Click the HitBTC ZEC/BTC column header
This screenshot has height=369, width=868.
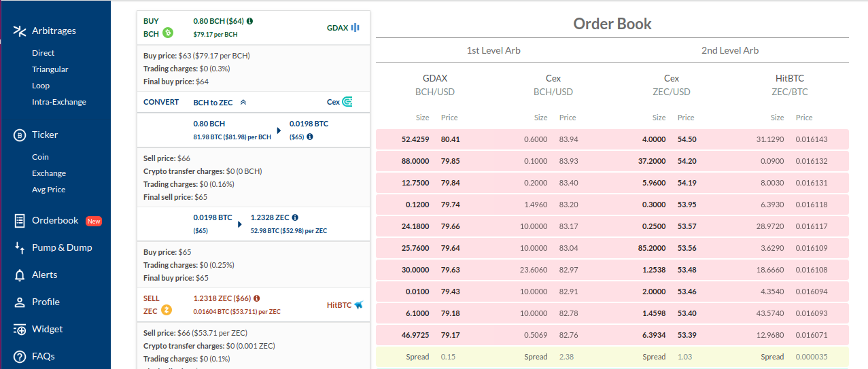790,85
